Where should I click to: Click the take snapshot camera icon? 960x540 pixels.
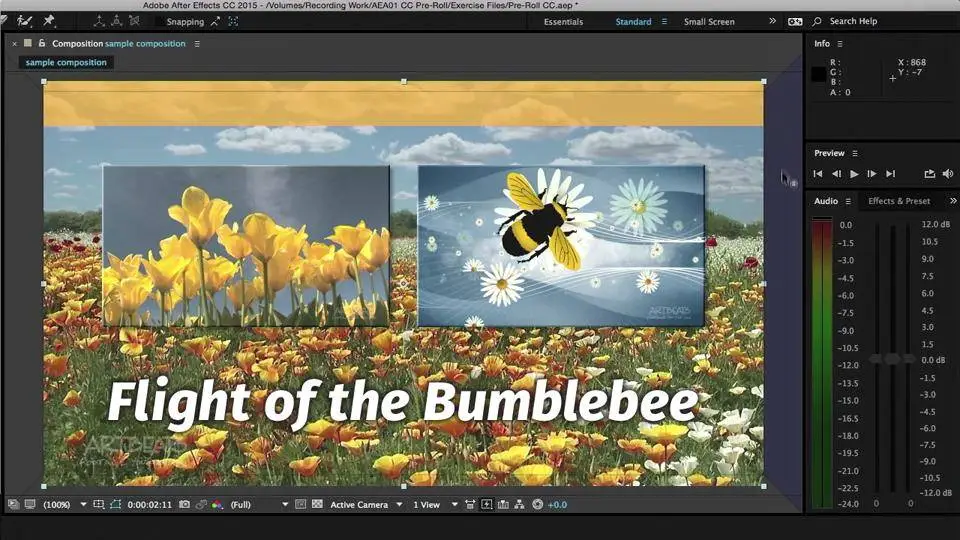pos(186,505)
